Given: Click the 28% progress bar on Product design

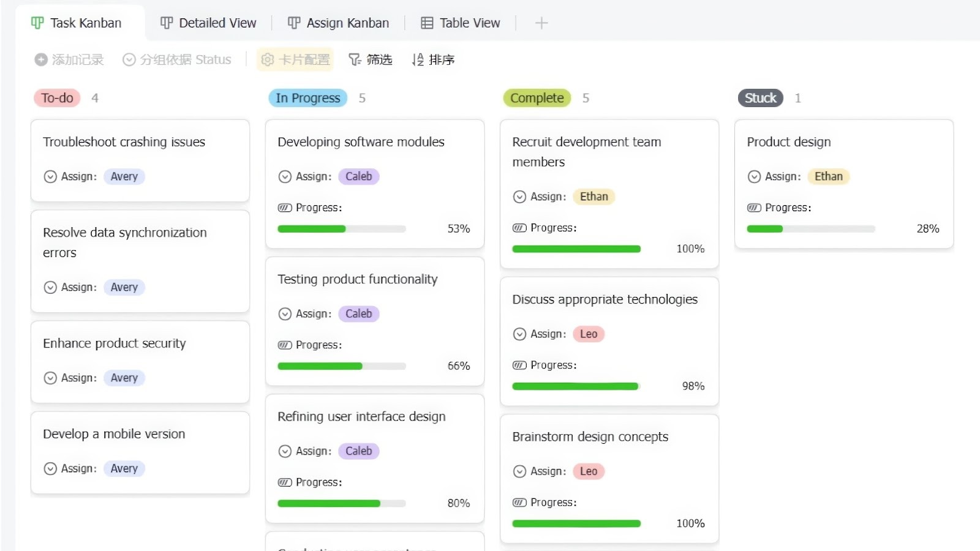Looking at the screenshot, I should (810, 228).
